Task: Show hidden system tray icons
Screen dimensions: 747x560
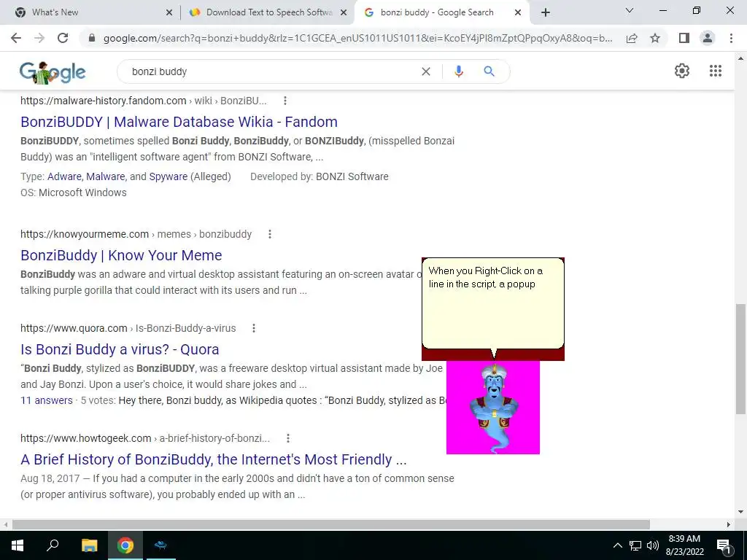Action: [x=617, y=545]
